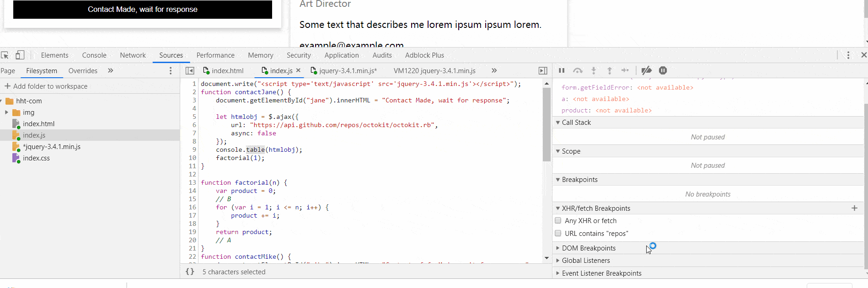Toggle the device toolbar icon
Screen dimensions: 868x288
pos(20,55)
